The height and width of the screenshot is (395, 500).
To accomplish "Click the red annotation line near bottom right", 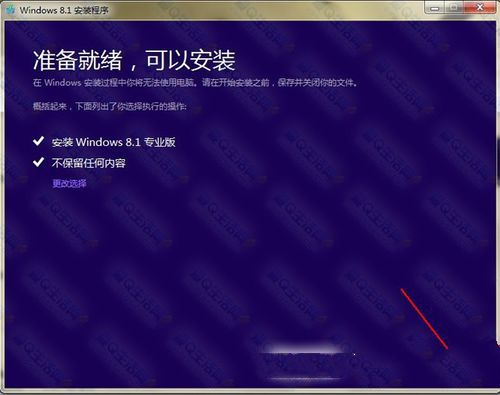I will coord(424,319).
